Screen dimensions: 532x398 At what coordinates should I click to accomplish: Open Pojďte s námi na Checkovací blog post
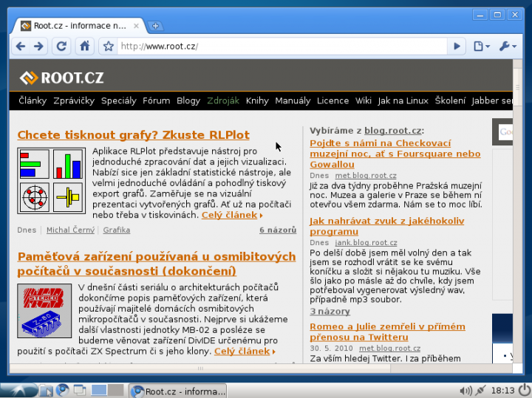point(395,154)
